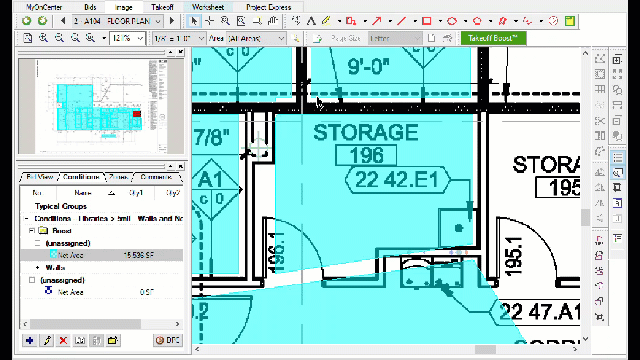640x360 pixels.
Task: Click the Typical Groups heading
Action: [61, 206]
